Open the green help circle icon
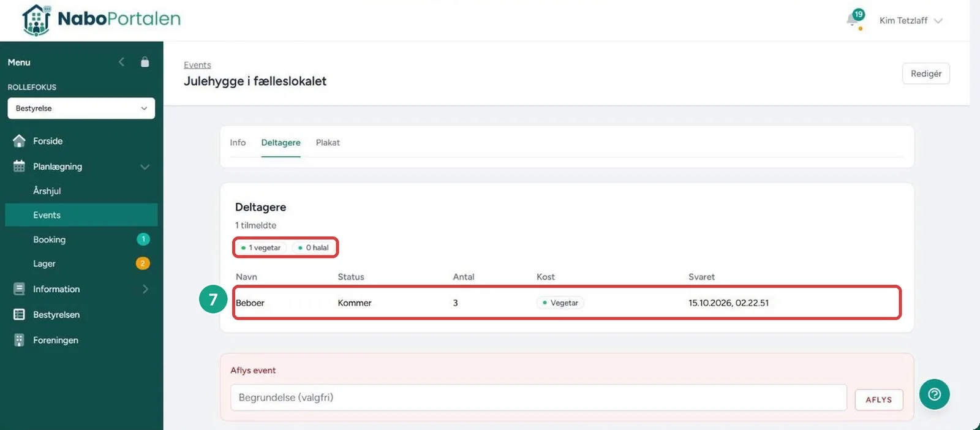 tap(934, 394)
